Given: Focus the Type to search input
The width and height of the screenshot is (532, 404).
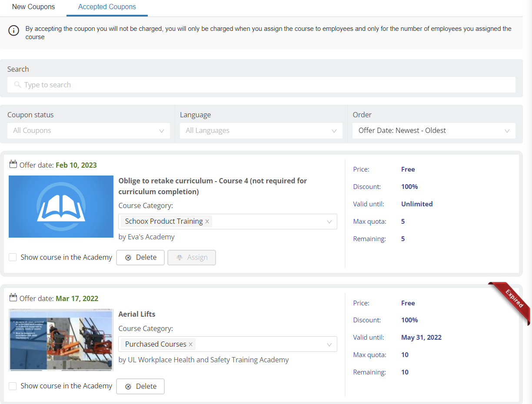Looking at the screenshot, I should [261, 85].
